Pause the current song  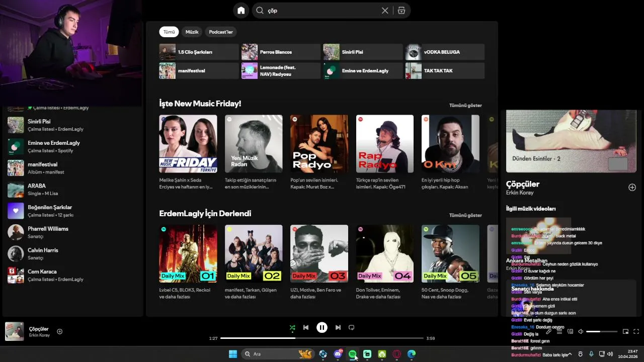click(x=322, y=327)
